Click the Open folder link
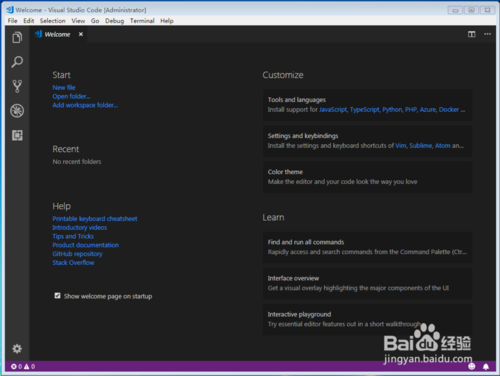This screenshot has width=500, height=376. pyautogui.click(x=71, y=96)
